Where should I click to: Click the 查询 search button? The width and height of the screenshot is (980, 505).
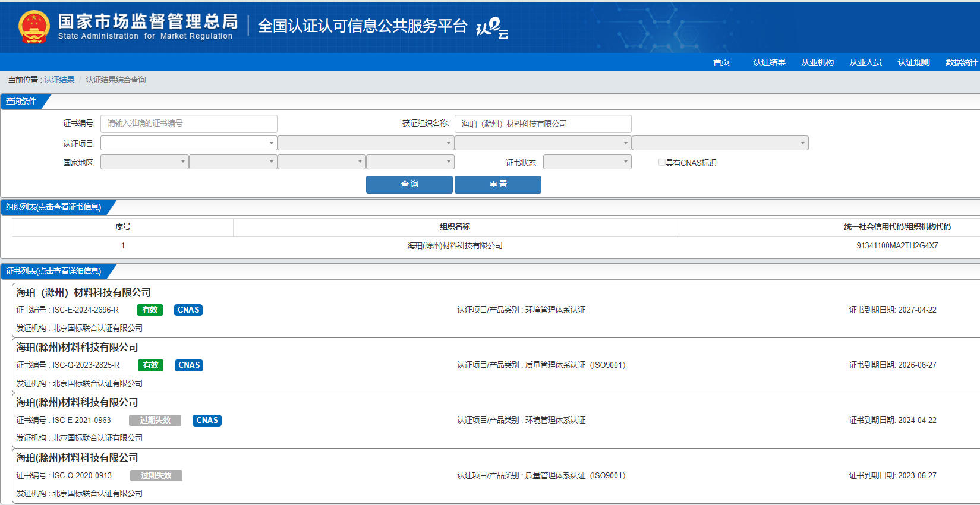coord(409,184)
